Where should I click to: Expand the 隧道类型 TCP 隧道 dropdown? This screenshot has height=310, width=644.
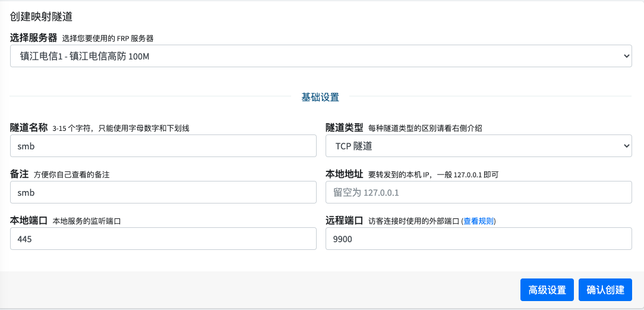pyautogui.click(x=478, y=146)
